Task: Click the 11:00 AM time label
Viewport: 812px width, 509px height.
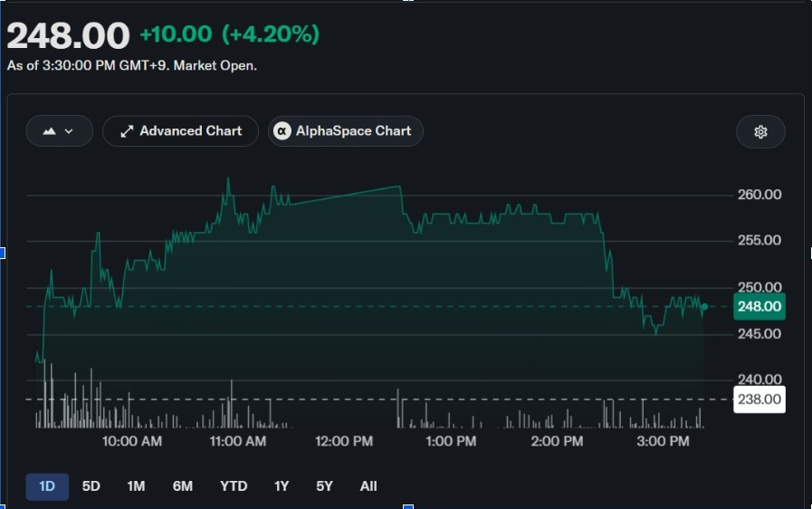Action: point(238,441)
